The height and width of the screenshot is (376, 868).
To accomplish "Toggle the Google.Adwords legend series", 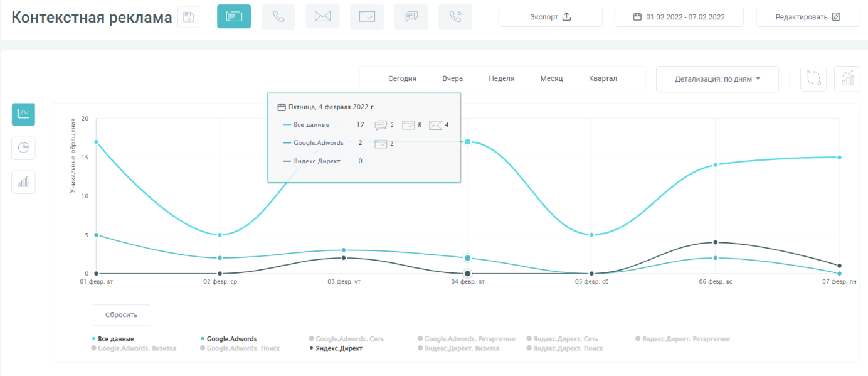I will [x=228, y=339].
